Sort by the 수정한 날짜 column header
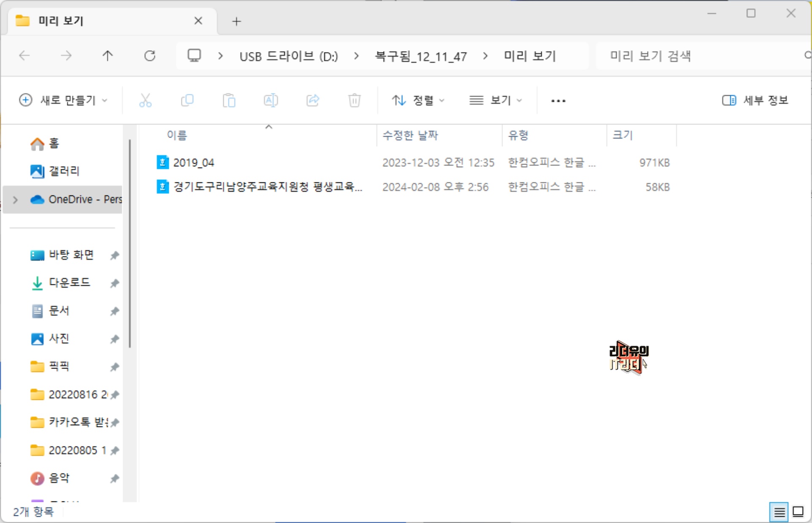The height and width of the screenshot is (523, 812). tap(410, 135)
